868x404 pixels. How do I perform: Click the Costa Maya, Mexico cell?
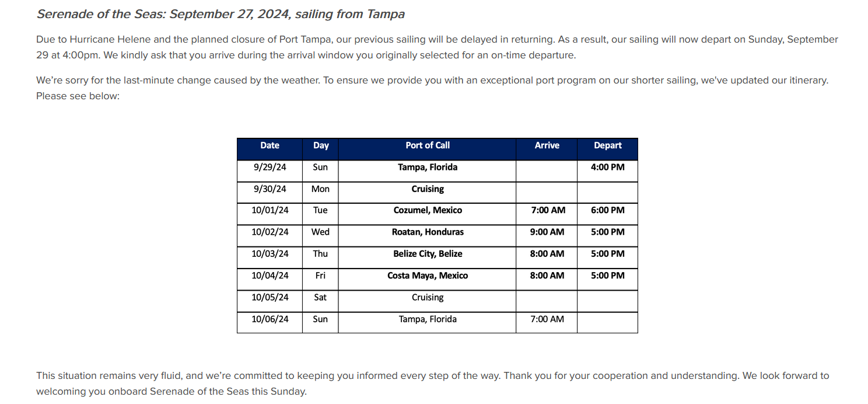[x=427, y=279]
